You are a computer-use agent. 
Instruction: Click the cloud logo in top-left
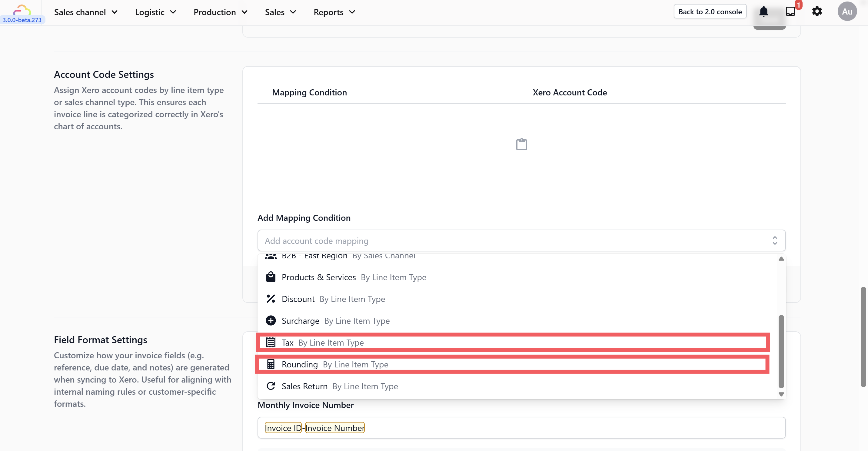pos(22,9)
